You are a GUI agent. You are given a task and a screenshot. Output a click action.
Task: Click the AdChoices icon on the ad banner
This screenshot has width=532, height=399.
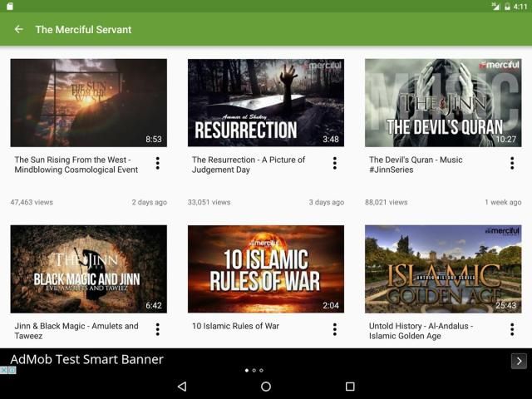tap(8, 370)
